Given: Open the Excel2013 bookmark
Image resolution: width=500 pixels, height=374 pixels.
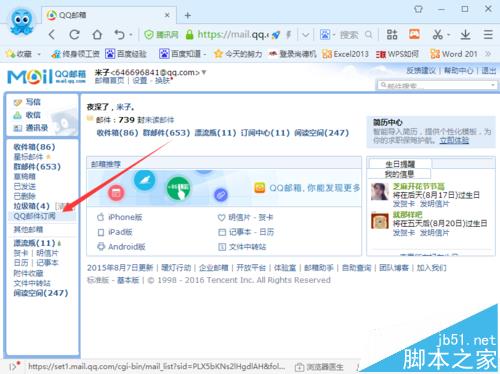Looking at the screenshot, I should (345, 54).
